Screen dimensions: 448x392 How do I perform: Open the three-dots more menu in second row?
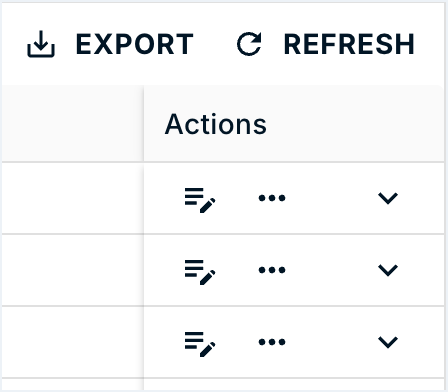point(272,270)
